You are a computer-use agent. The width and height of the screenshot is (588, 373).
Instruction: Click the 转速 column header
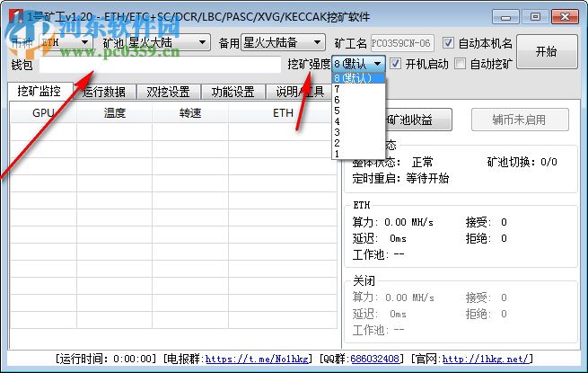click(190, 112)
